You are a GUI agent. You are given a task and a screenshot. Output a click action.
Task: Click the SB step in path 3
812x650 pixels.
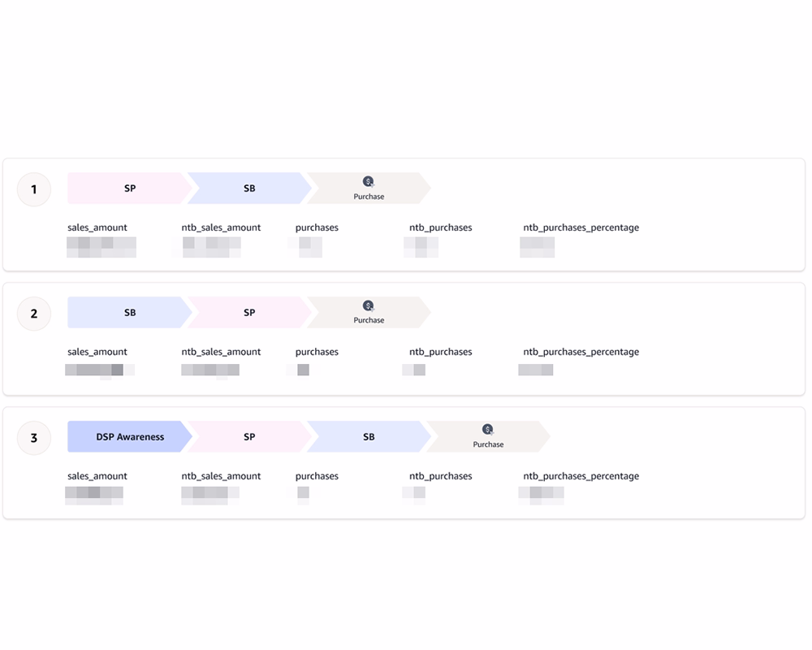(x=369, y=436)
